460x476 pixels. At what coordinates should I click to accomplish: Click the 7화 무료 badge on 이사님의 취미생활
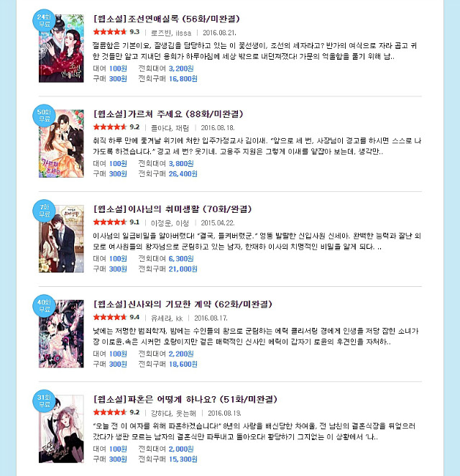pos(44,211)
